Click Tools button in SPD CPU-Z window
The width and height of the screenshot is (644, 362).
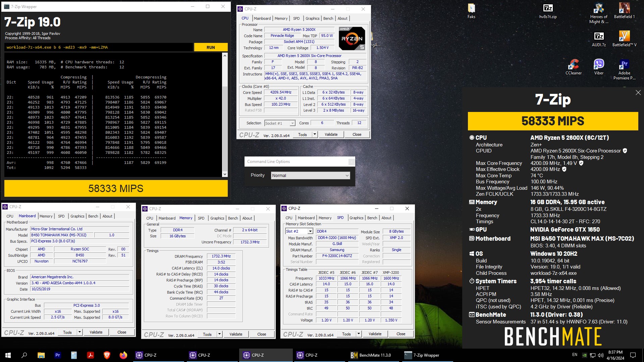346,334
